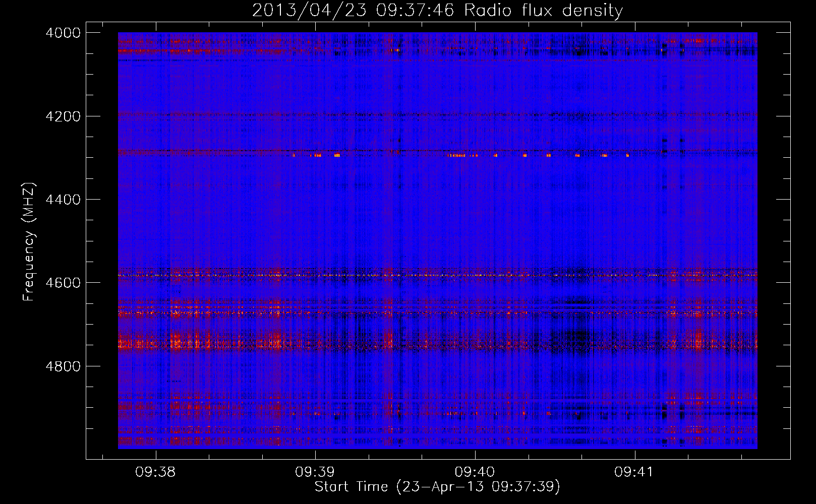The width and height of the screenshot is (816, 504).
Task: Click the 09:41 time axis label
Action: click(x=634, y=472)
